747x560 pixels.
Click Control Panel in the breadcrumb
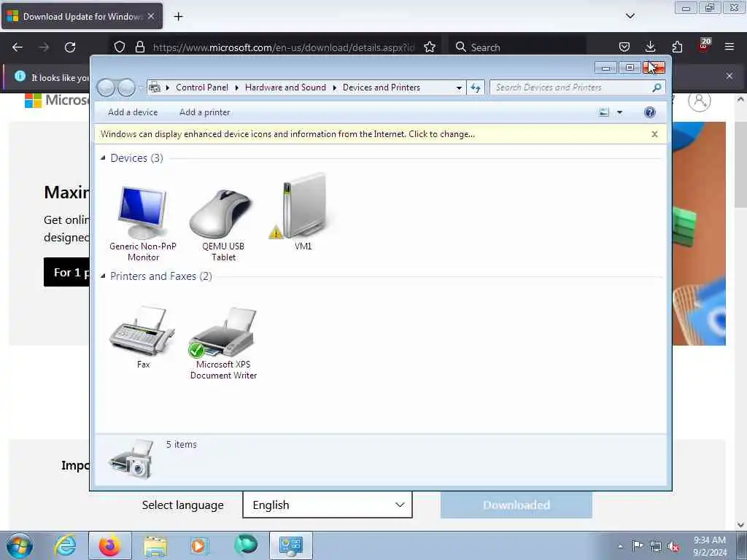tap(202, 87)
